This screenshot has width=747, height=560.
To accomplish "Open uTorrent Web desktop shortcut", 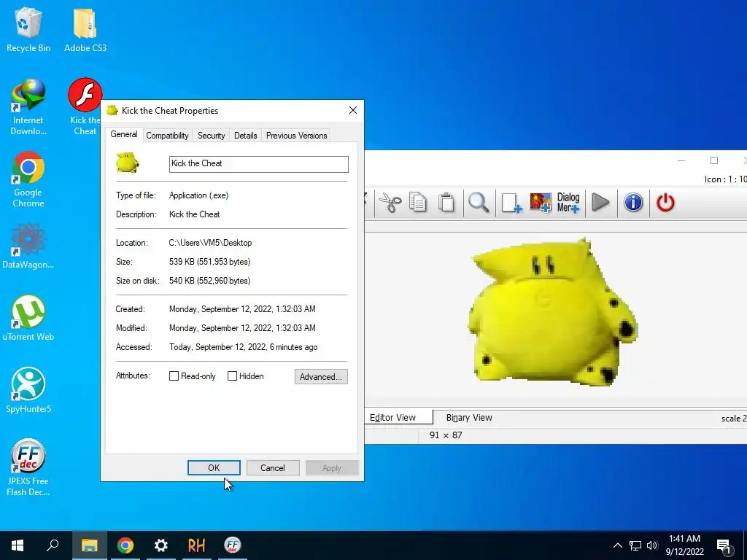I will [28, 318].
